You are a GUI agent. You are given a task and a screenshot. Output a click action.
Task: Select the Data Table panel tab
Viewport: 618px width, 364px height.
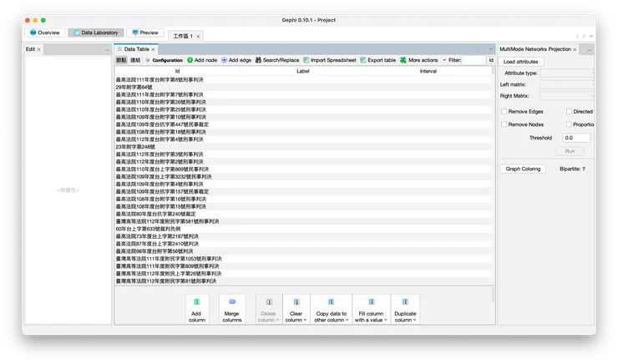(136, 49)
